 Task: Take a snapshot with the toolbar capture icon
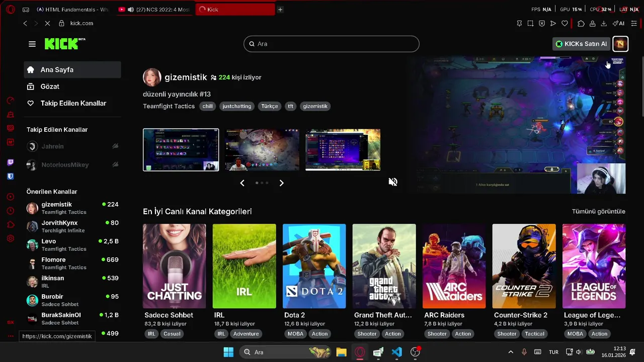pyautogui.click(x=530, y=23)
